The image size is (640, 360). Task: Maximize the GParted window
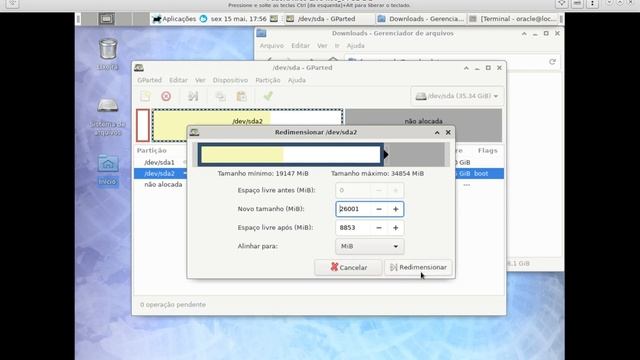pos(488,68)
